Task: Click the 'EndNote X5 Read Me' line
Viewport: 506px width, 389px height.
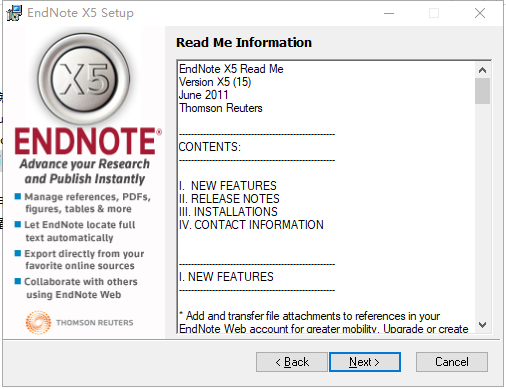Action: coord(231,69)
